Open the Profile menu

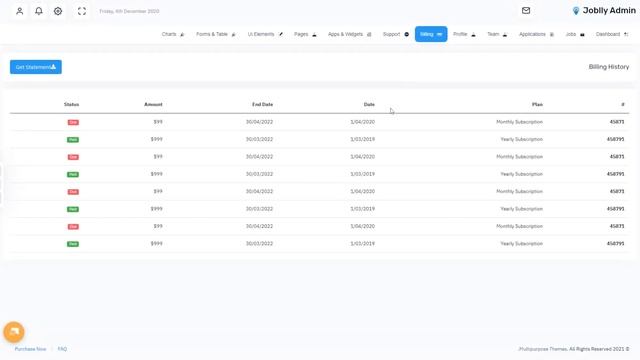(x=464, y=34)
